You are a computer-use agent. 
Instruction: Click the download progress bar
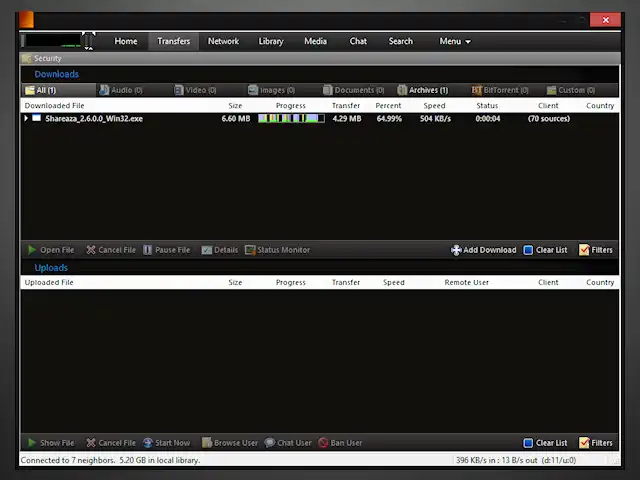[x=291, y=118]
